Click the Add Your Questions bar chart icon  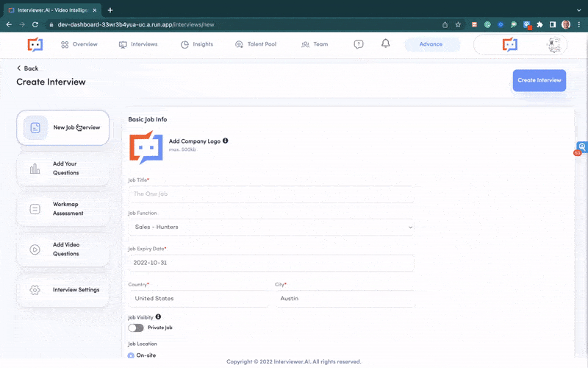click(35, 169)
